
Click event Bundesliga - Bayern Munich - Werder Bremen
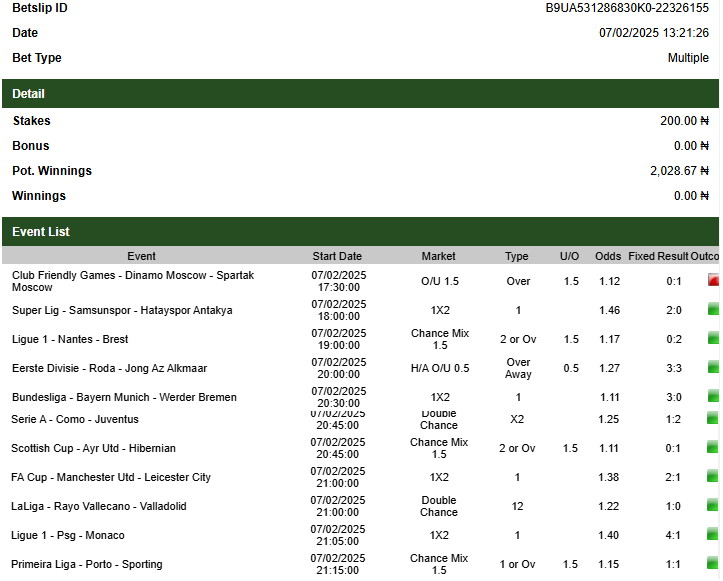pos(124,397)
